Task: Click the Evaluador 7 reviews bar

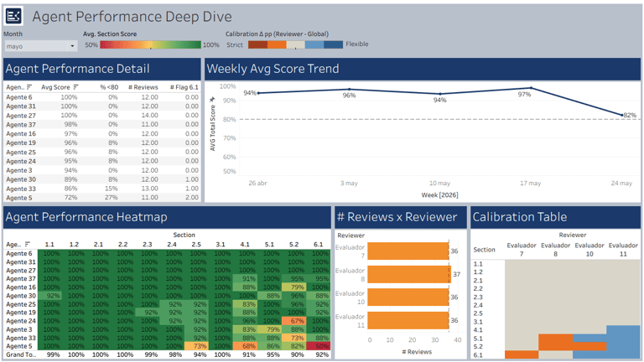Action: click(408, 251)
